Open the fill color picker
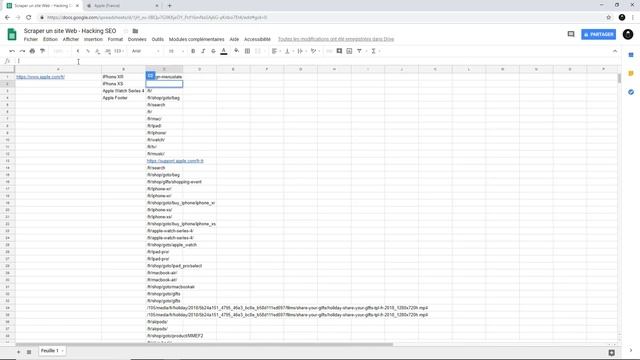This screenshot has height=360, width=640. pyautogui.click(x=236, y=51)
